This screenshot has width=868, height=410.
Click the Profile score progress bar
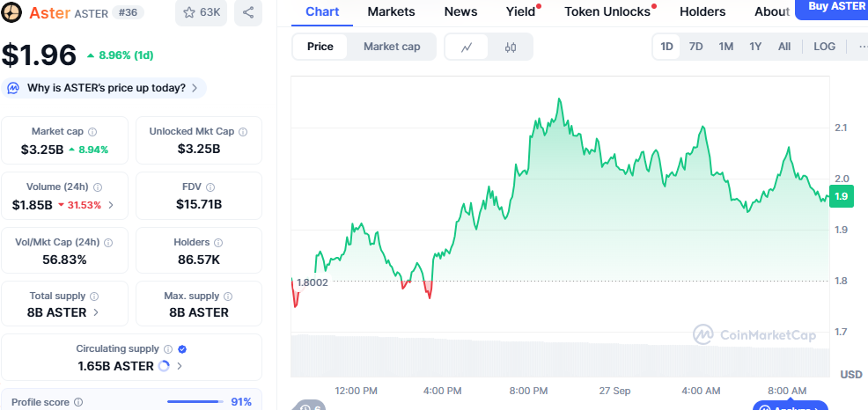pyautogui.click(x=193, y=402)
